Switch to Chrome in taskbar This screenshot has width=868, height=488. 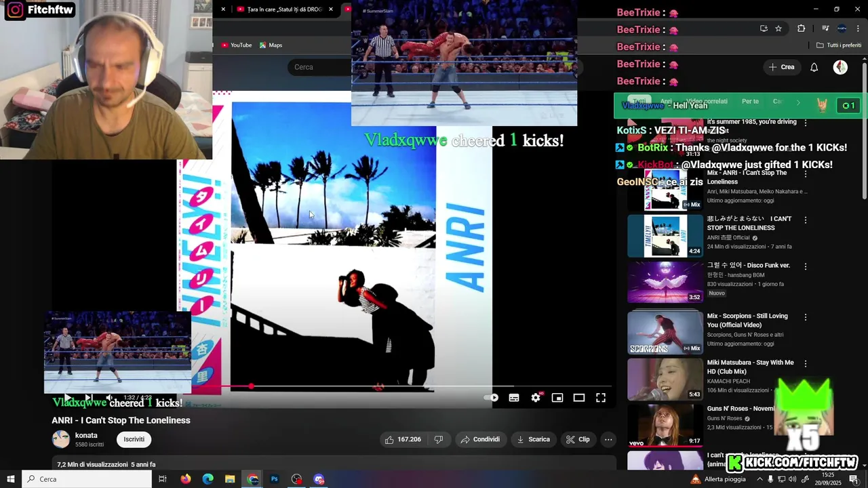[253, 479]
